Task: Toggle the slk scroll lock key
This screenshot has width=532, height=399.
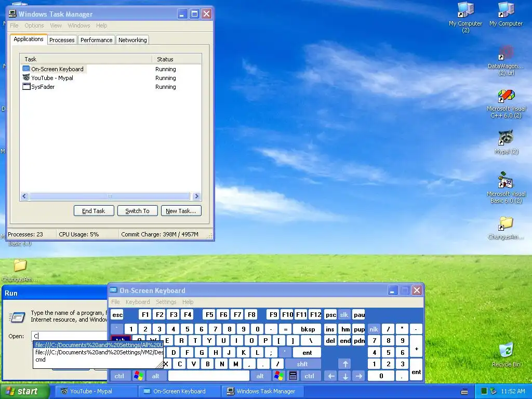Action: pyautogui.click(x=344, y=315)
